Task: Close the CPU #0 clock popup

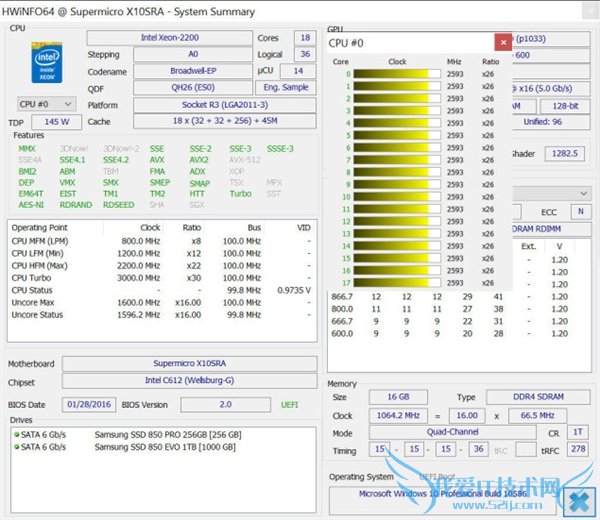Action: [x=503, y=42]
